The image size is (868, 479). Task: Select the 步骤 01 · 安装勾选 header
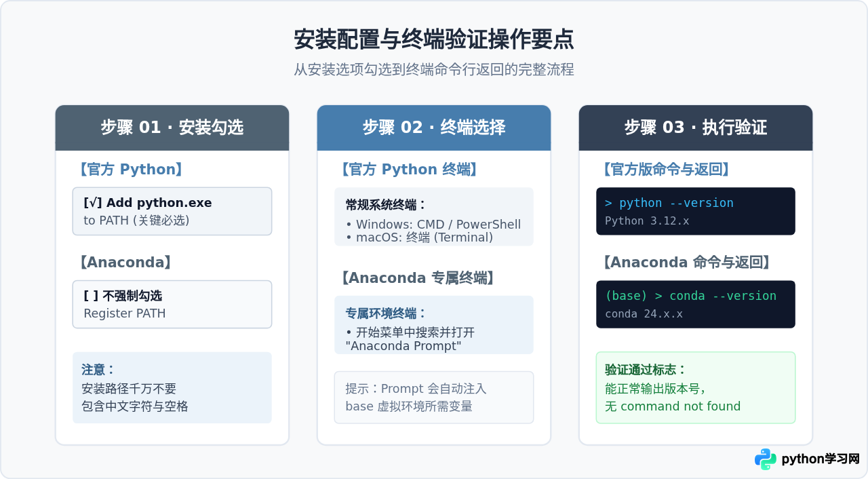(x=172, y=128)
